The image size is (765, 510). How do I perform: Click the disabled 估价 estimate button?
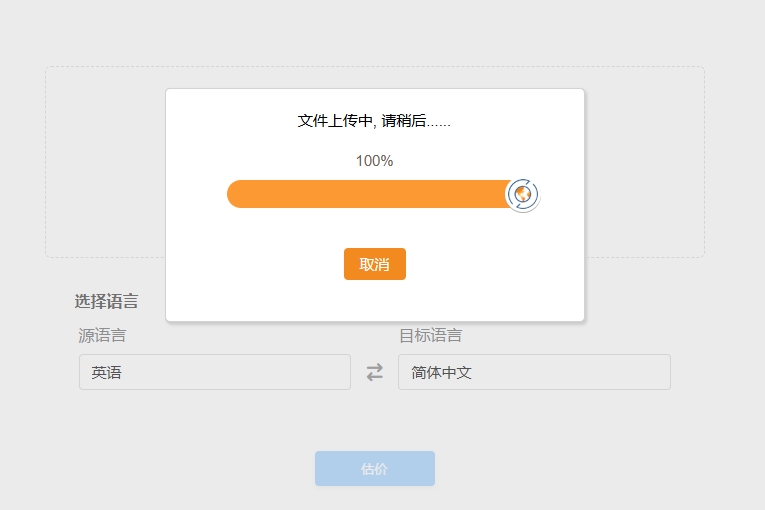click(375, 469)
